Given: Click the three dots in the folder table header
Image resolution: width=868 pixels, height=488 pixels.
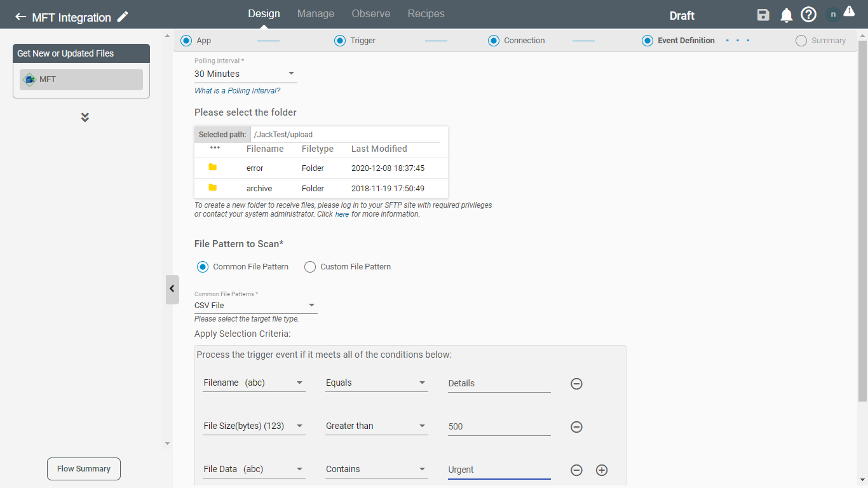Looking at the screenshot, I should coord(215,148).
